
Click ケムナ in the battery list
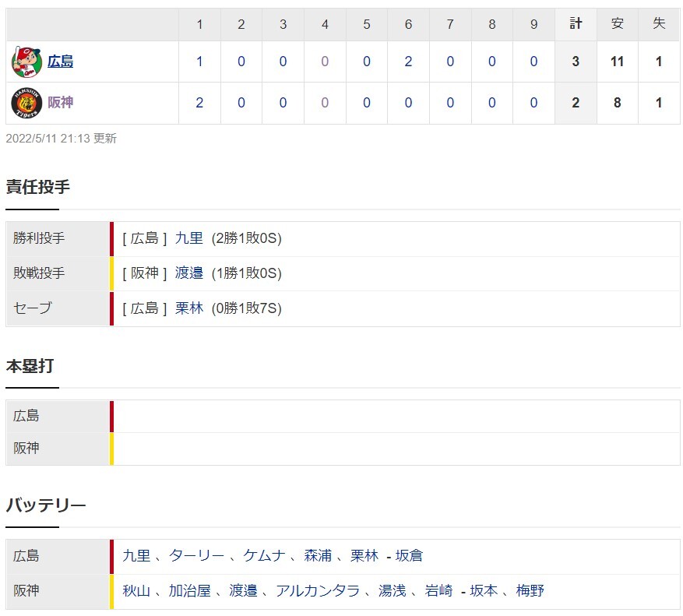tap(266, 556)
